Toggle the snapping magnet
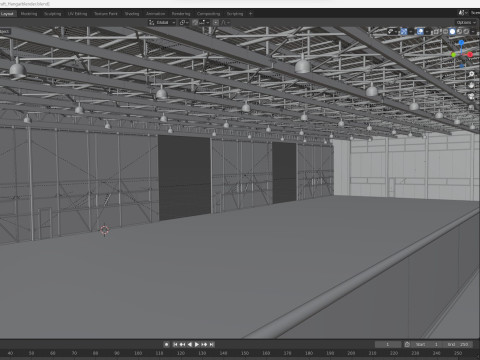480x360 pixels. click(x=195, y=22)
